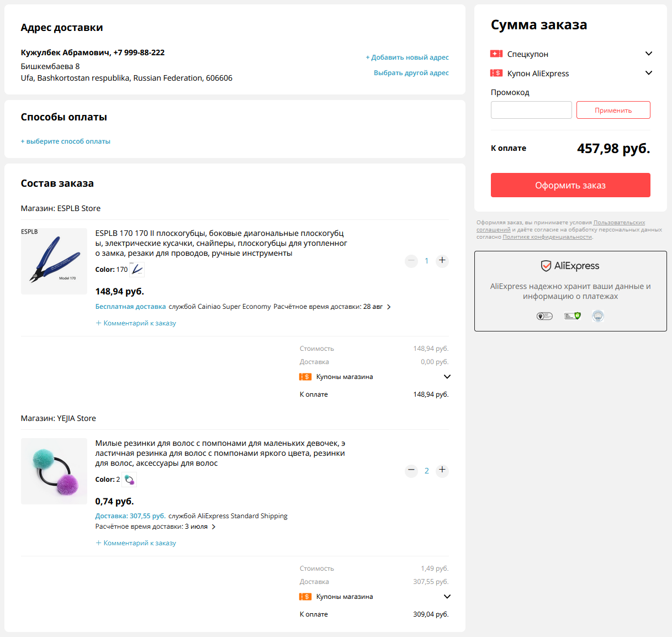Click orange Купоны магазина icon for YEJIA Store
Image resolution: width=672 pixels, height=637 pixels.
[305, 597]
